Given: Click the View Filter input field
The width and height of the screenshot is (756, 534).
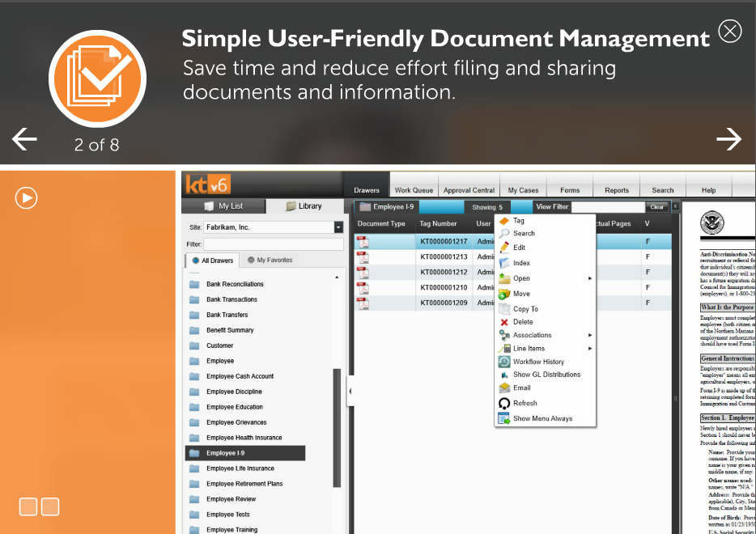Looking at the screenshot, I should click(x=608, y=207).
